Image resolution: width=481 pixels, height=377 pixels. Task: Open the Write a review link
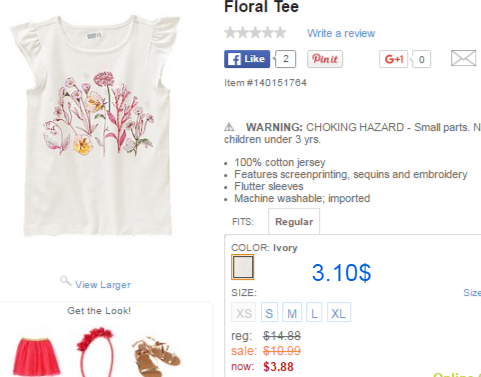(341, 33)
